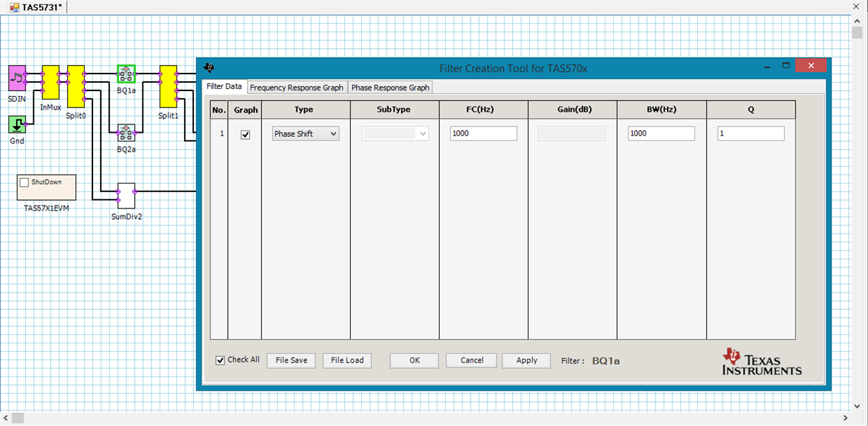Click the No. column header
Viewport: 868px width, 426px height.
pos(219,110)
